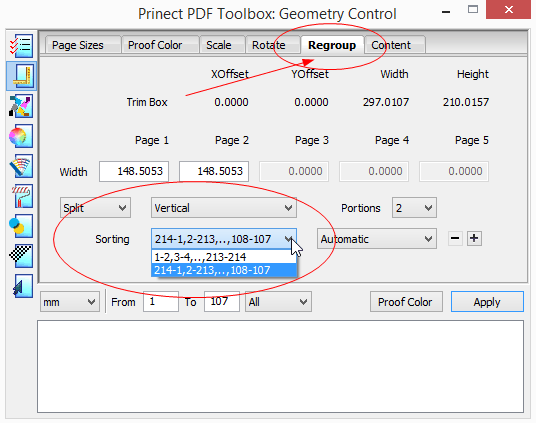Image resolution: width=536 pixels, height=423 pixels.
Task: Click the empty log output area
Action: tap(280, 367)
